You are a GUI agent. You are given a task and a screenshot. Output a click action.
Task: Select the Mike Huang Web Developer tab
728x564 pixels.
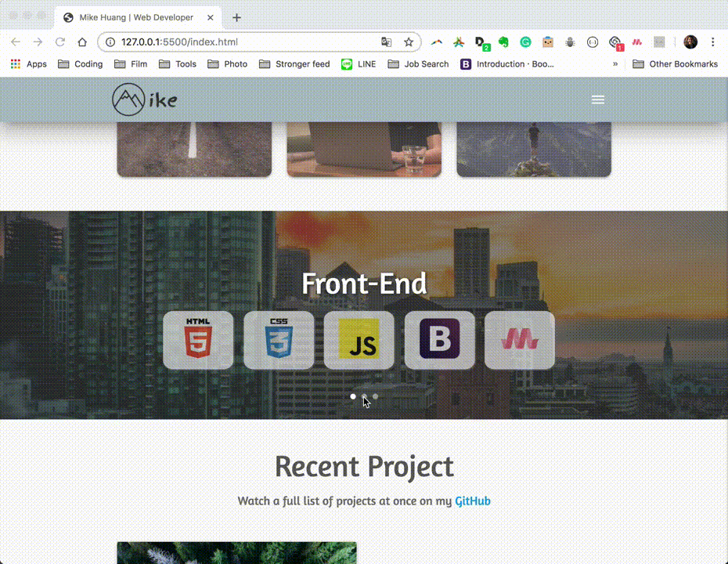(x=136, y=18)
